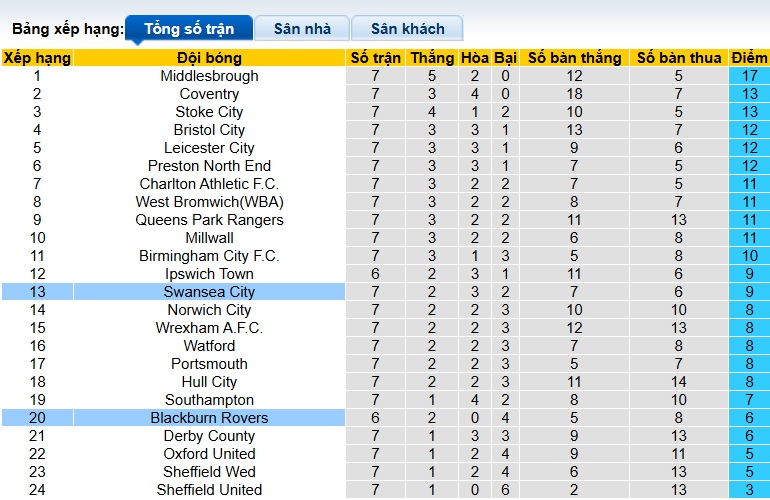The height and width of the screenshot is (500, 770).
Task: Click the Xếp hạng column header
Action: click(x=37, y=58)
